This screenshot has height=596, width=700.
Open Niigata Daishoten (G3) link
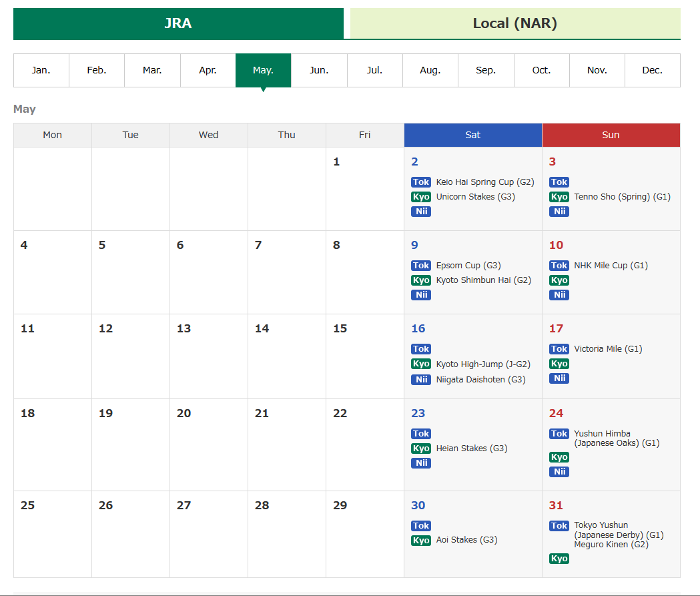point(481,380)
